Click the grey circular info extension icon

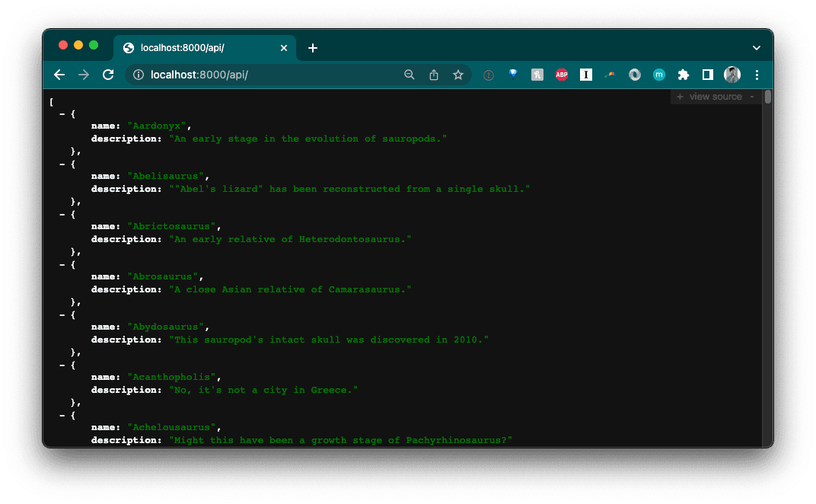point(488,75)
